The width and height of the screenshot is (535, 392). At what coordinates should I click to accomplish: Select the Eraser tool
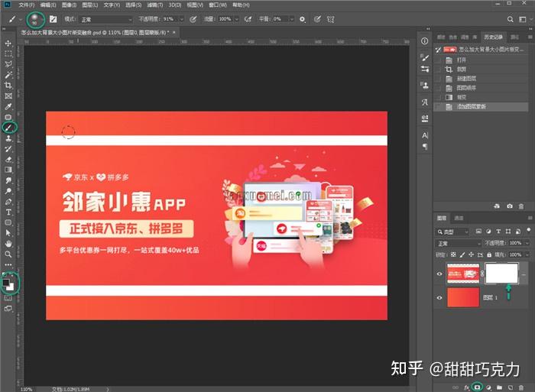click(8, 160)
